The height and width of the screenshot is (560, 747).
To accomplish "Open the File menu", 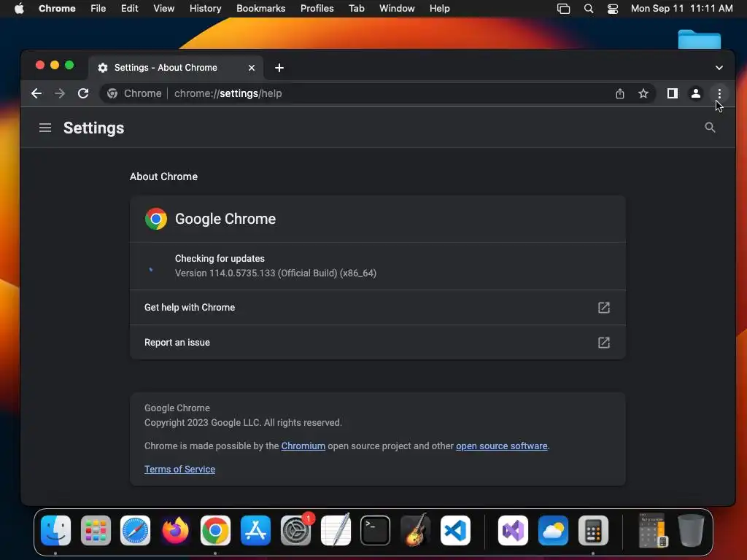I will coord(98,9).
